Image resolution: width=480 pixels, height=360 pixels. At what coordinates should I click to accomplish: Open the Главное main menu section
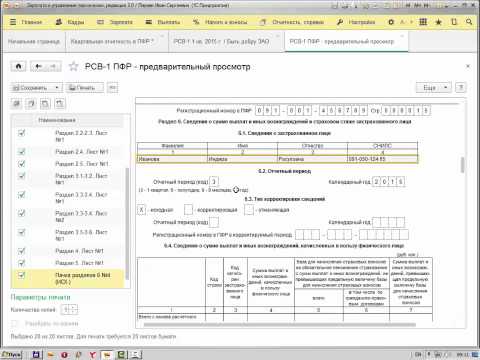[x=26, y=22]
